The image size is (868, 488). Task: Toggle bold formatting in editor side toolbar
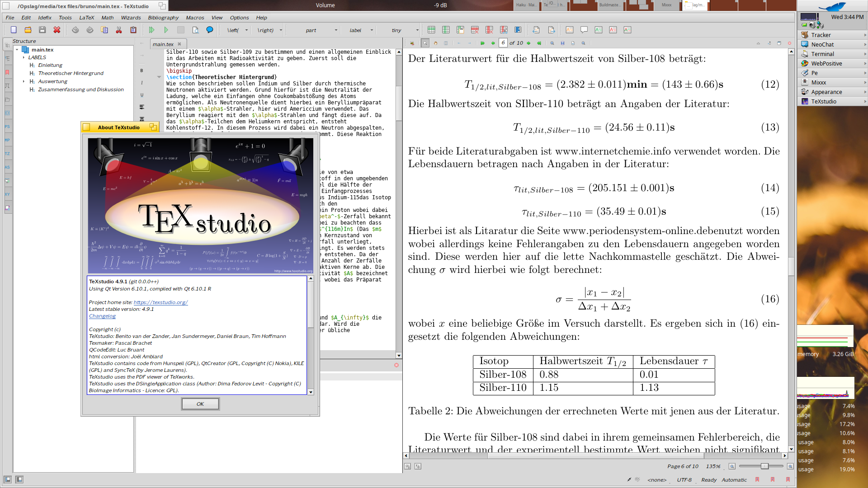[x=142, y=70]
